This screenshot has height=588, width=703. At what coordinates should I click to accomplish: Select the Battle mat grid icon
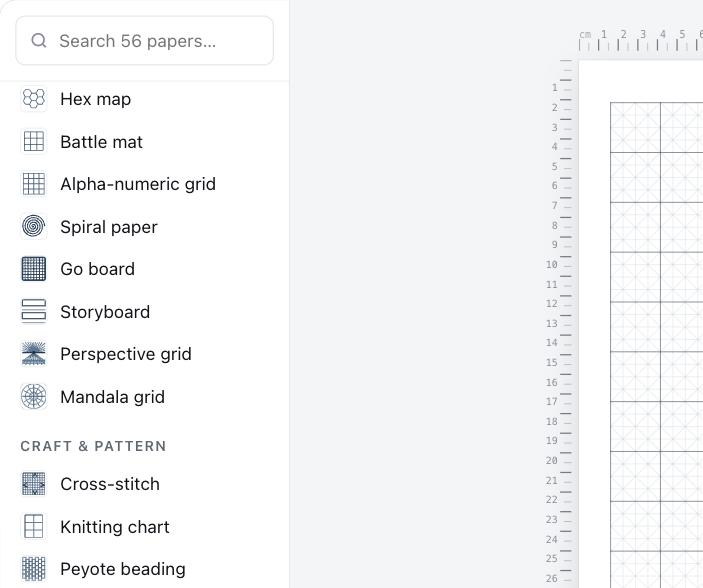point(34,142)
